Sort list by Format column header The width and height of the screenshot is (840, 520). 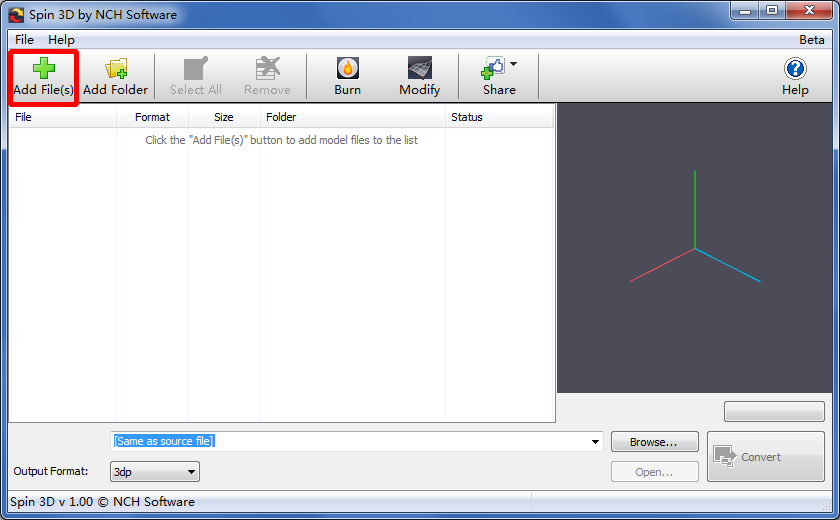tap(152, 117)
